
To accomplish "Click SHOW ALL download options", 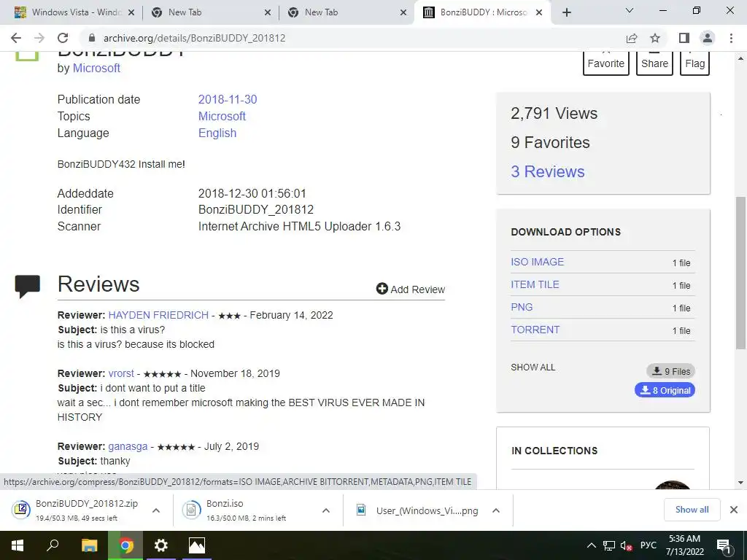I will click(533, 367).
